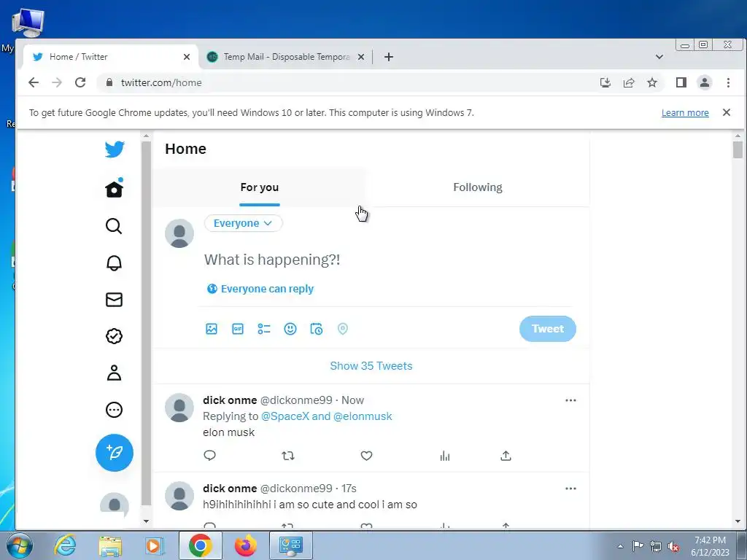Go to Home via the sidebar house icon
747x560 pixels.
coord(115,189)
